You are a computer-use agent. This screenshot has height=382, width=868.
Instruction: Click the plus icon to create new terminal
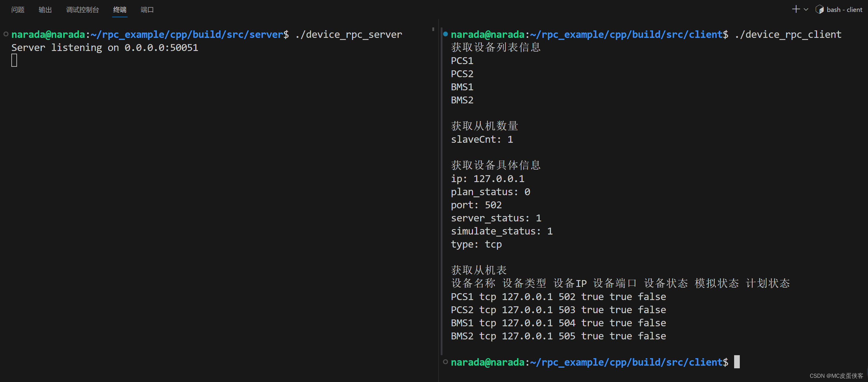[796, 9]
